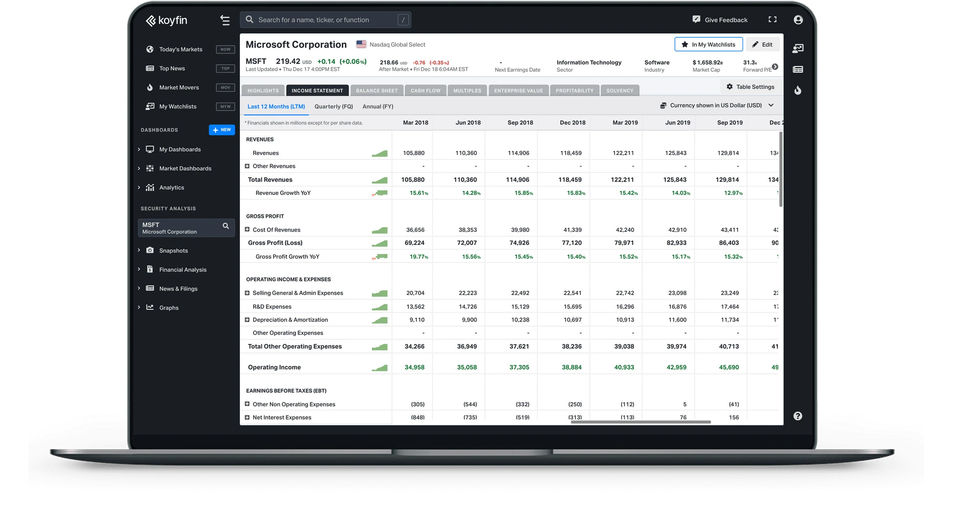
Task: Switch to Multiples tab
Action: [467, 91]
